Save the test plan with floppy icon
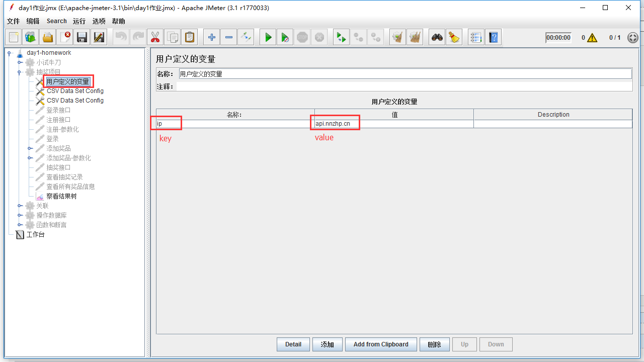Screen dimensions: 644x362 click(x=82, y=37)
